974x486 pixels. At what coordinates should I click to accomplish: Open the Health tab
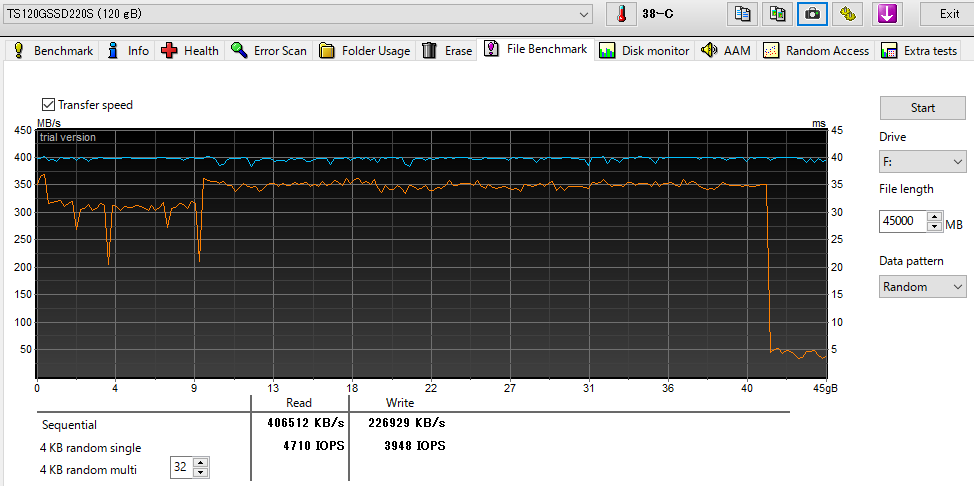coord(189,51)
